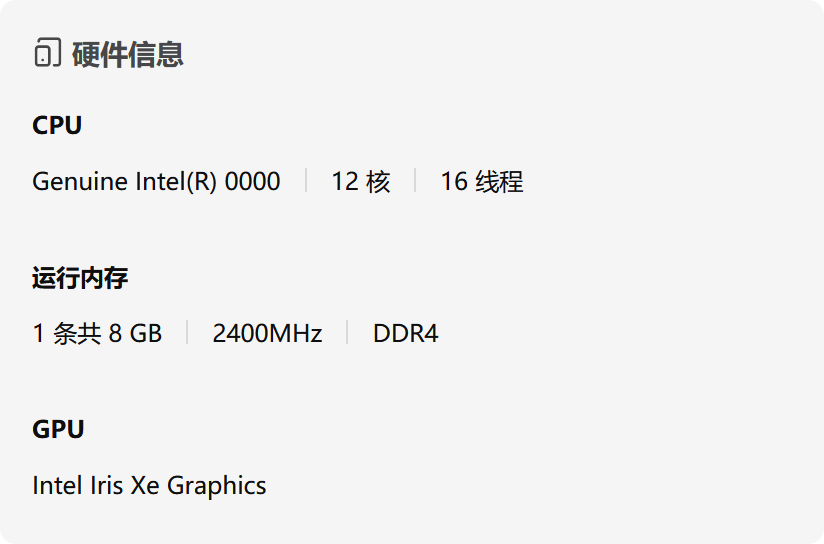Click the DDR4 memory type
This screenshot has width=824, height=544.
pos(405,334)
